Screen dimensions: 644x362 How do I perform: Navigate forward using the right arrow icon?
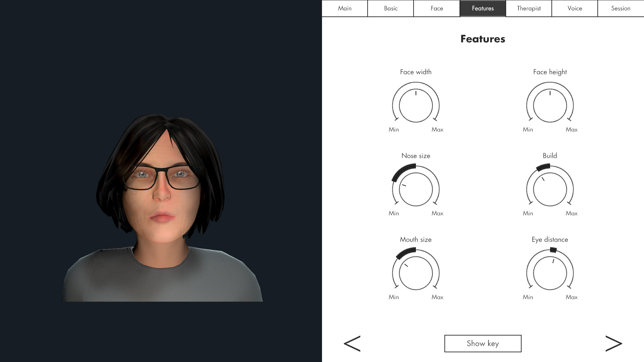(613, 344)
